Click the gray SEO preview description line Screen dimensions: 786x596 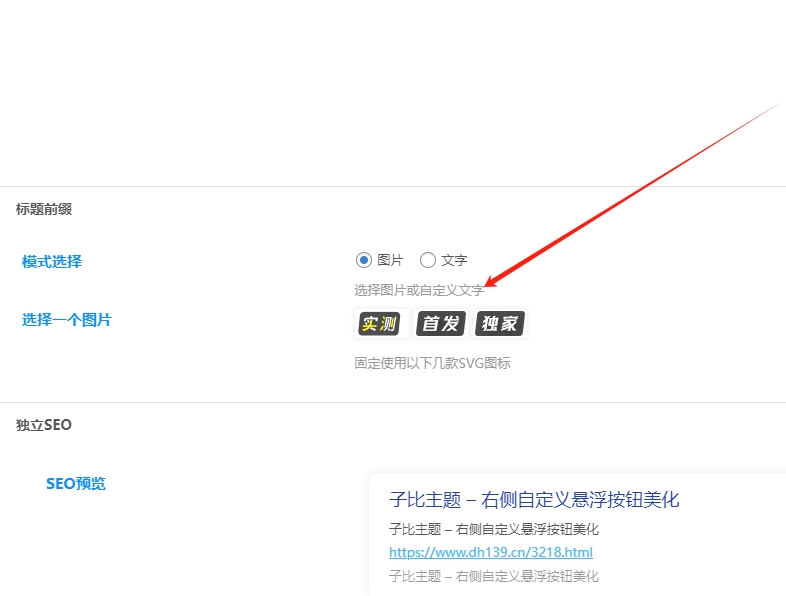(494, 576)
